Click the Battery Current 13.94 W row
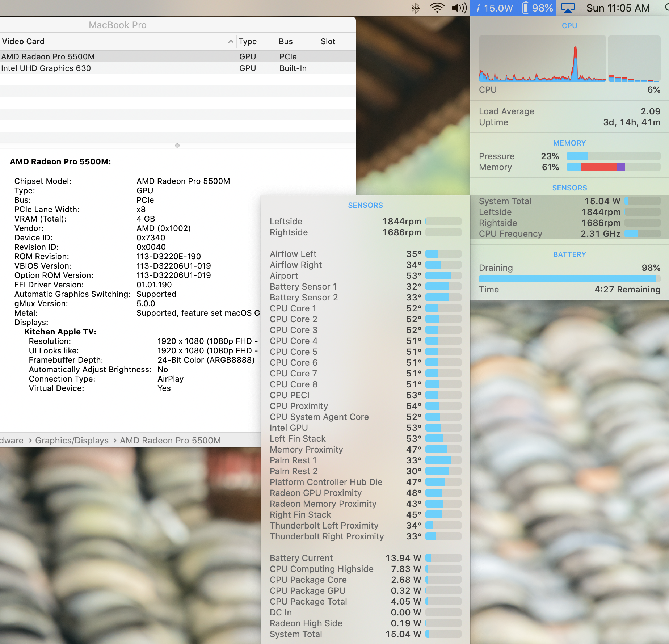This screenshot has width=669, height=644. click(365, 558)
